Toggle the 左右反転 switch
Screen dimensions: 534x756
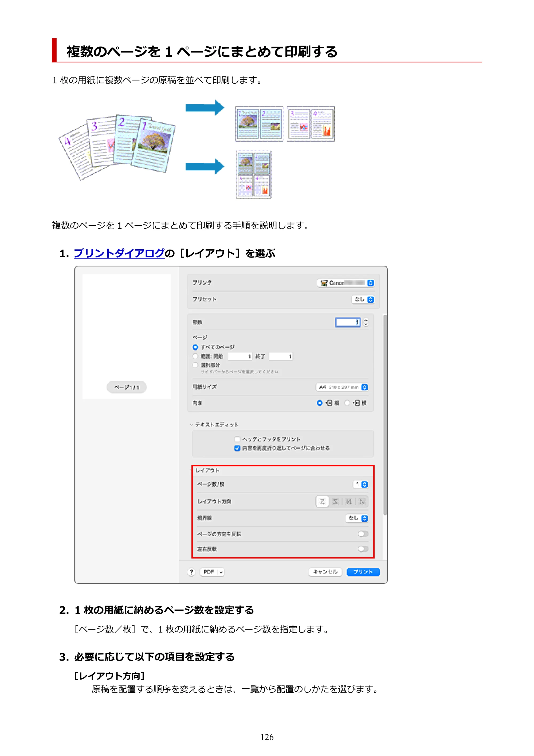(363, 549)
